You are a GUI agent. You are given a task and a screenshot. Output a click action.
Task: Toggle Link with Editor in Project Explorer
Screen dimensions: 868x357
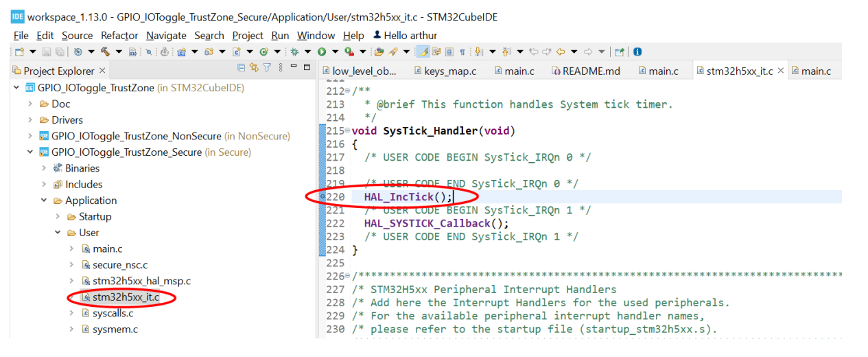click(x=255, y=67)
